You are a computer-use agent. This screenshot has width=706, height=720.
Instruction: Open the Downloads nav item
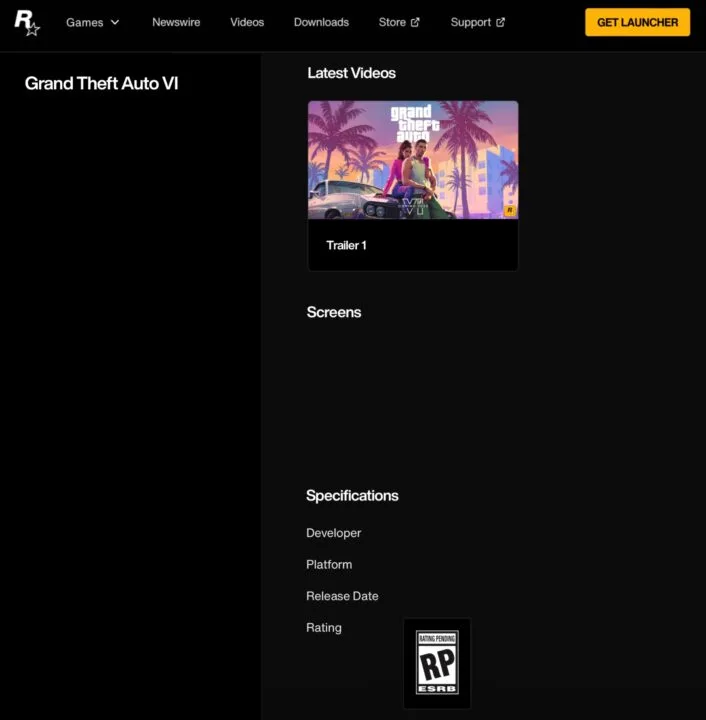321,22
